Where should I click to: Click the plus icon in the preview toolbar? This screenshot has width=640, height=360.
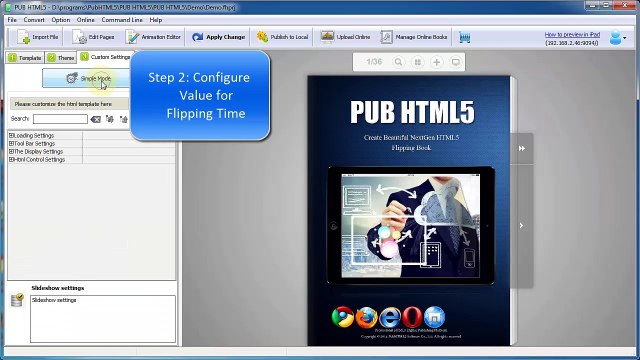(437, 62)
